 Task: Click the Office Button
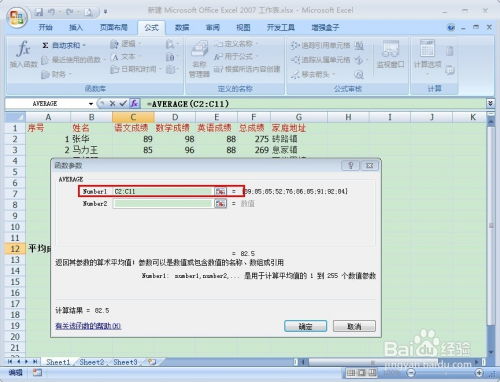(17, 18)
